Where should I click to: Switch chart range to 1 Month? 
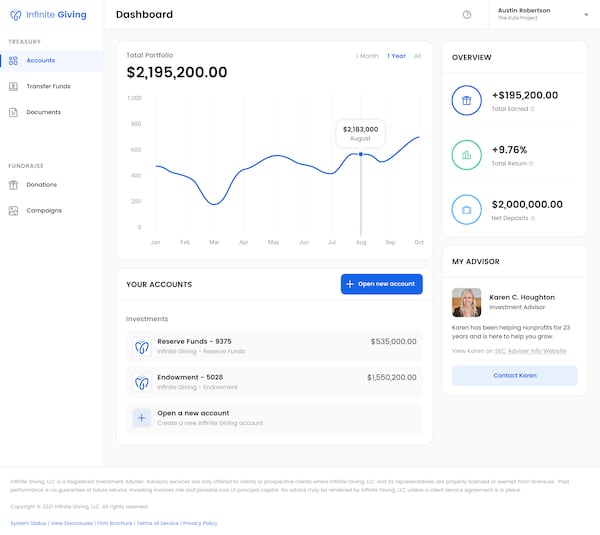pos(367,56)
